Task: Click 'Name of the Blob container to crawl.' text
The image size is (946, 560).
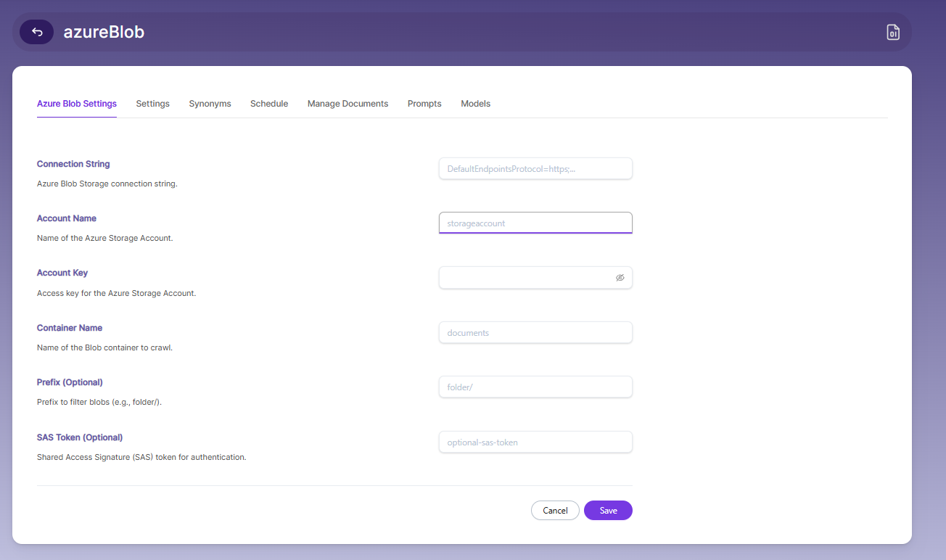Action: click(x=104, y=347)
